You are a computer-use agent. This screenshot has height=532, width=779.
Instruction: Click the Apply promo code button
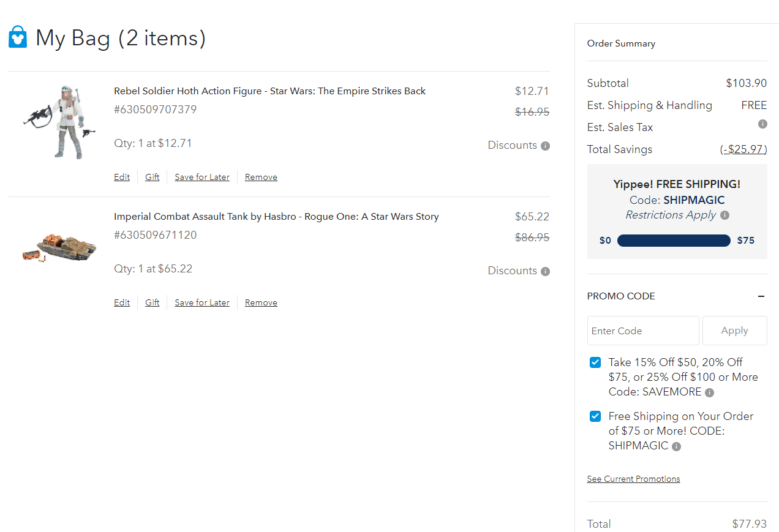pos(734,331)
